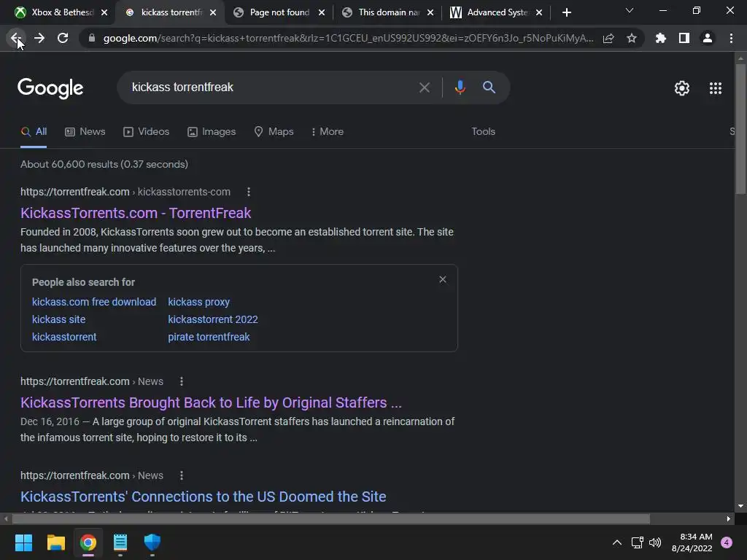The height and width of the screenshot is (560, 747).
Task: Open Chrome from the taskbar
Action: click(x=88, y=542)
